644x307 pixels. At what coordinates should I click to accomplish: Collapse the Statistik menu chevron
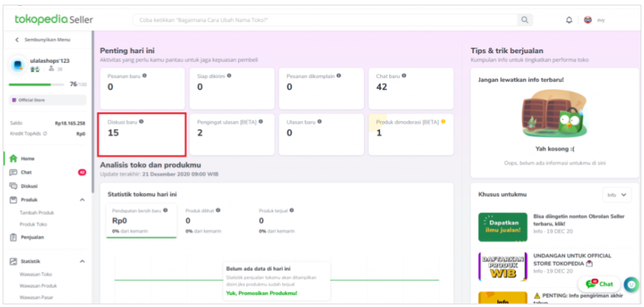(x=82, y=261)
